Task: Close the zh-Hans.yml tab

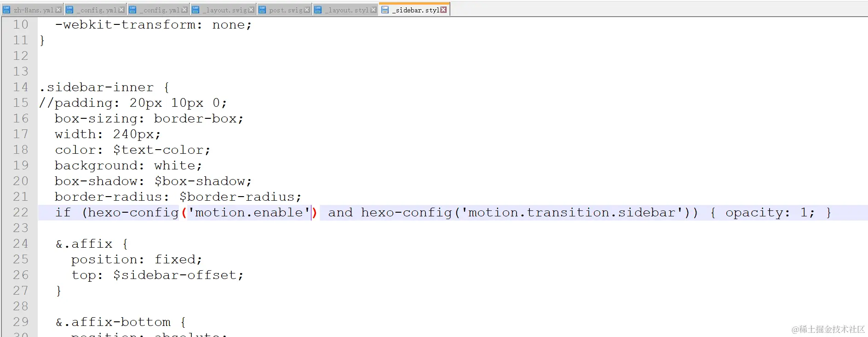Action: coord(58,10)
